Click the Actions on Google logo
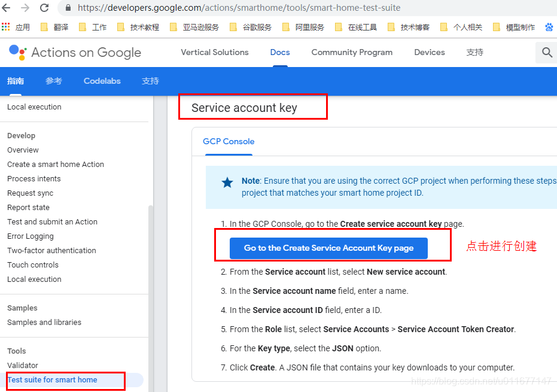The image size is (557, 392). point(75,52)
